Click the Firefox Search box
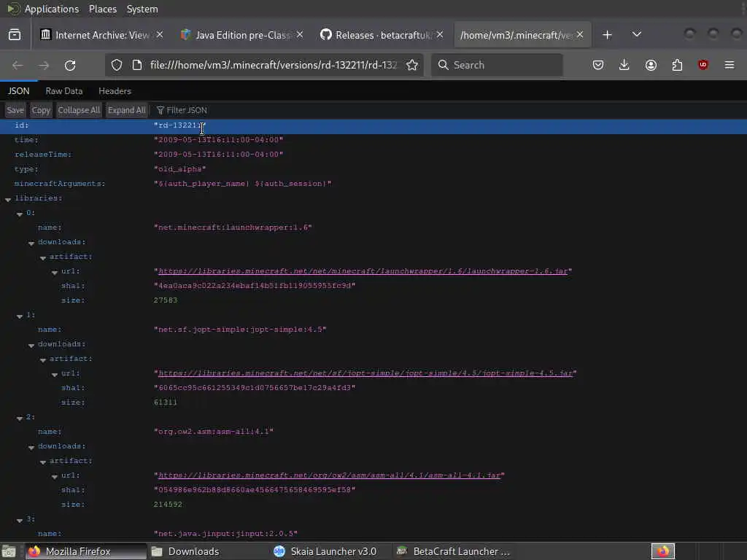 click(497, 65)
